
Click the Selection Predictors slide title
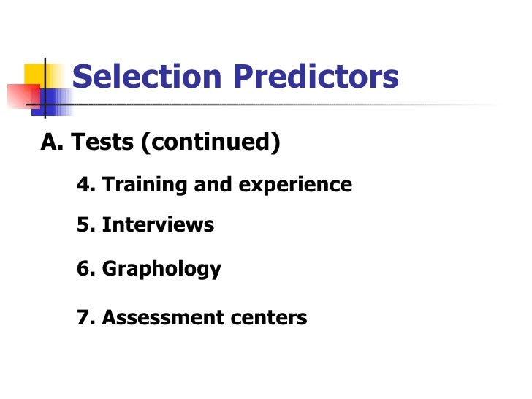click(x=235, y=76)
